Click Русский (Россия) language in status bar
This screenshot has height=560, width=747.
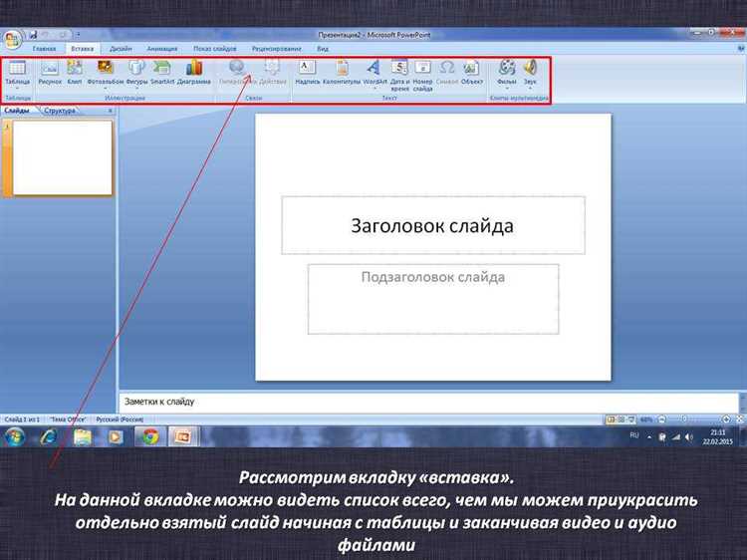click(120, 420)
